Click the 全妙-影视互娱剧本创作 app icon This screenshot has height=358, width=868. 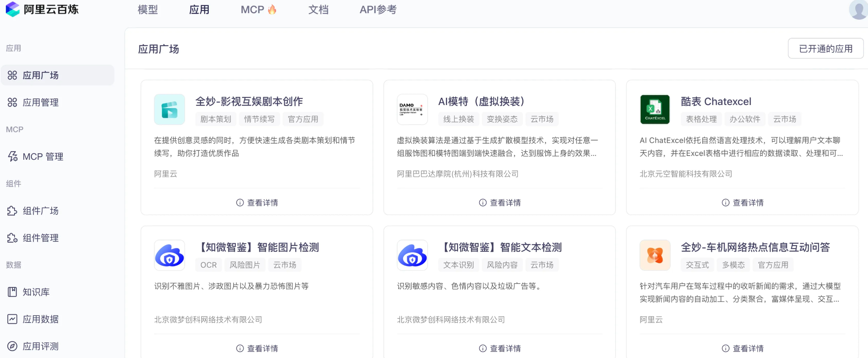pos(169,109)
